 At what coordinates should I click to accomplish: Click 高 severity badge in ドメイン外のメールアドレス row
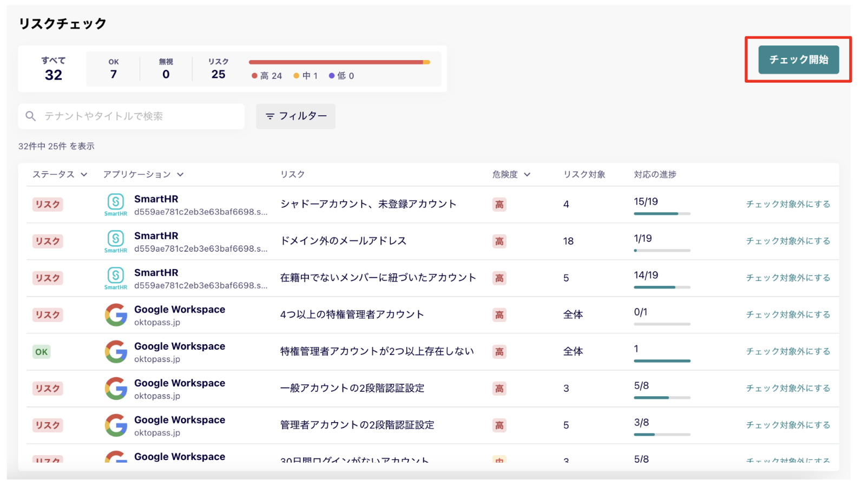499,241
